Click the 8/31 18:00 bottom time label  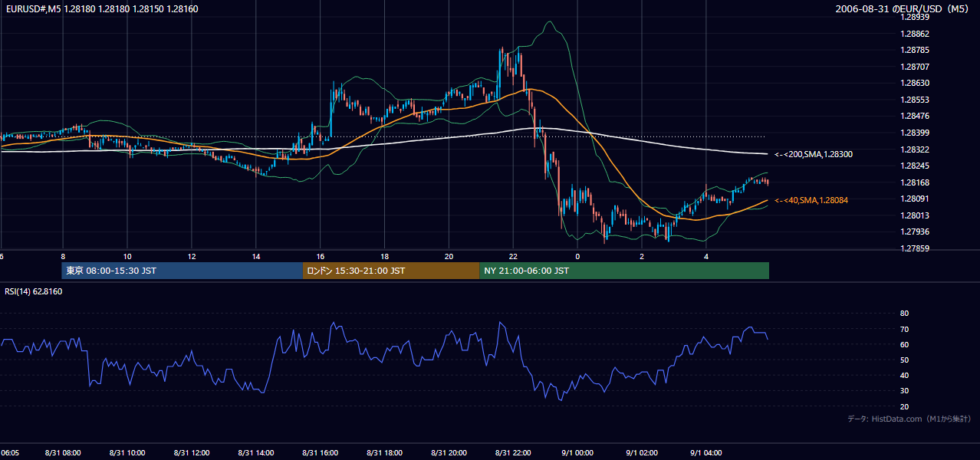click(x=385, y=453)
